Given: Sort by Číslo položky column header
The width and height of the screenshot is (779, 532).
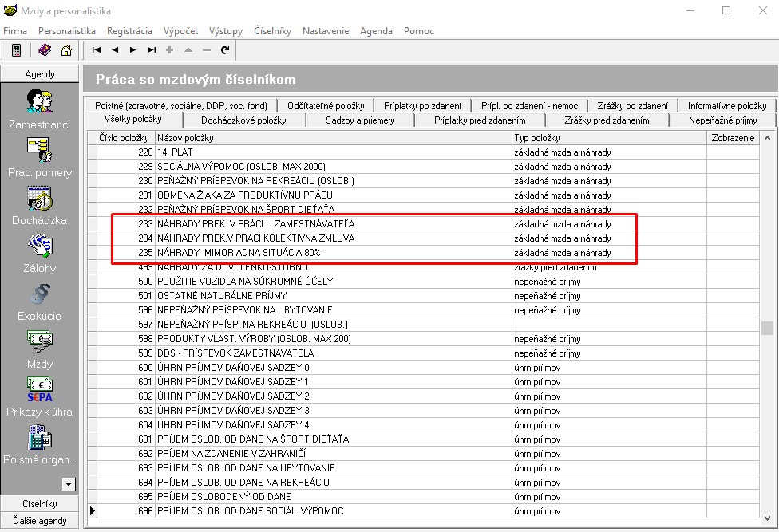Looking at the screenshot, I should tap(125, 138).
